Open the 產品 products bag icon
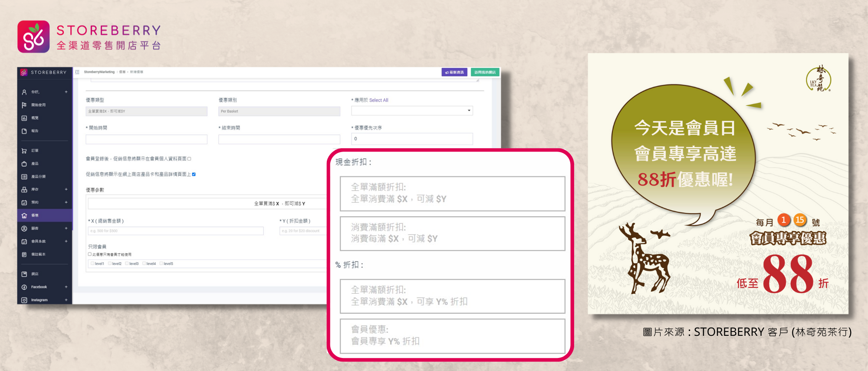 (24, 164)
